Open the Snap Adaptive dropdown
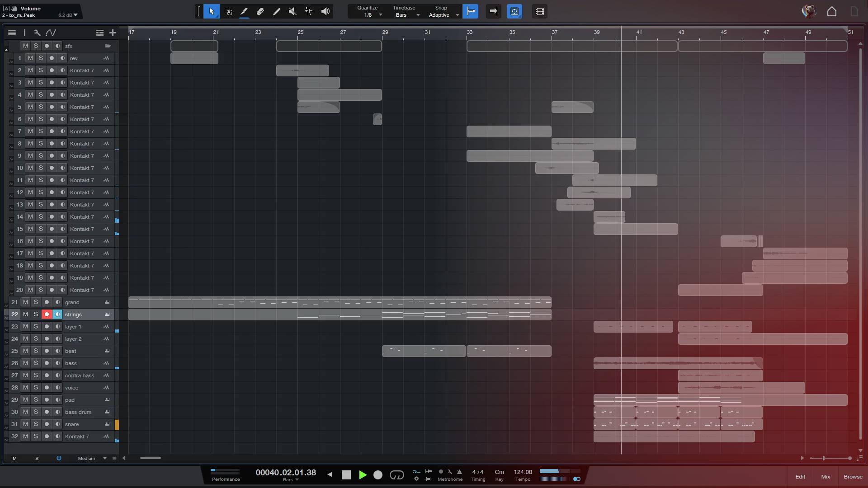Image resolution: width=868 pixels, height=488 pixels. 457,15
